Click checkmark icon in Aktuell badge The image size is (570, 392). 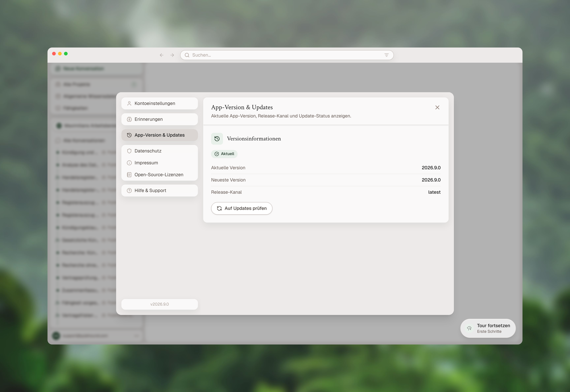[x=217, y=154]
